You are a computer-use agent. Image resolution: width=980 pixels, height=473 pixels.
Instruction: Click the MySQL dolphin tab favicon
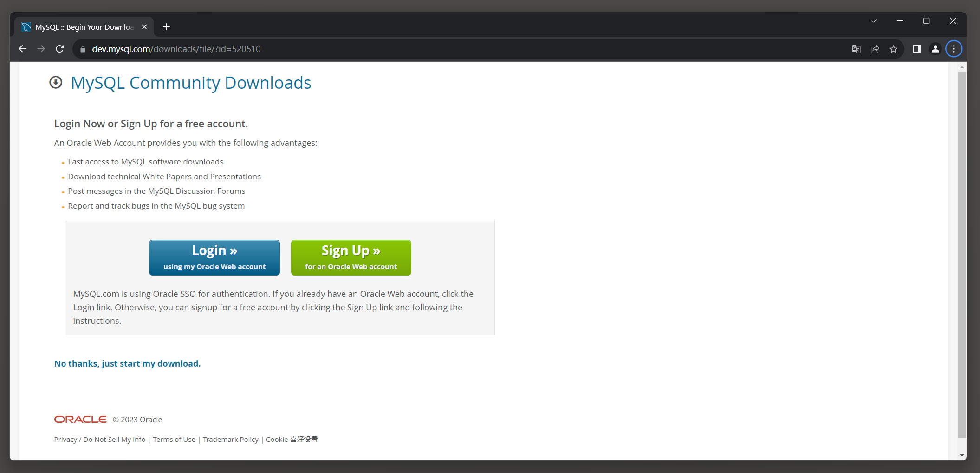click(x=26, y=27)
